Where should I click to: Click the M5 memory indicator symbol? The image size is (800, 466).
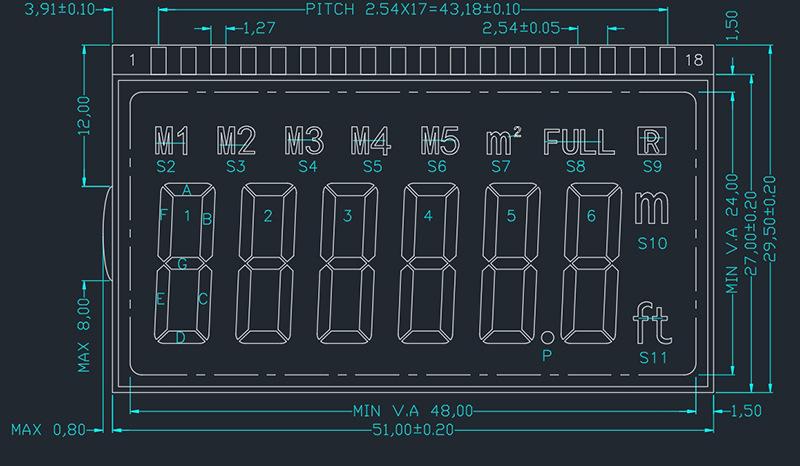point(438,140)
